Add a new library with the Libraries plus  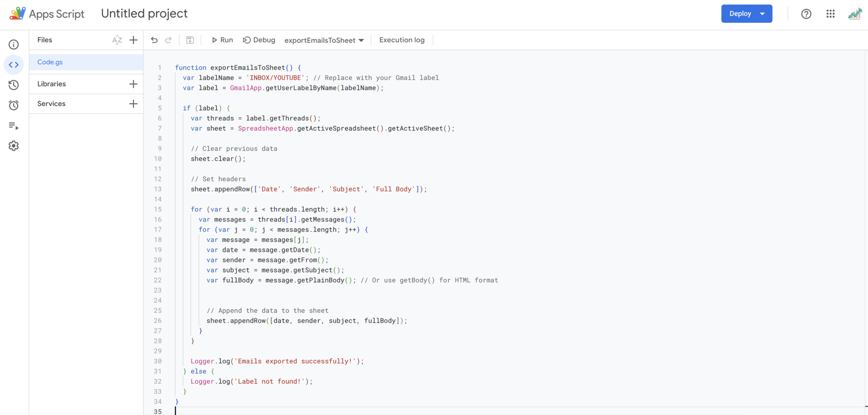133,84
